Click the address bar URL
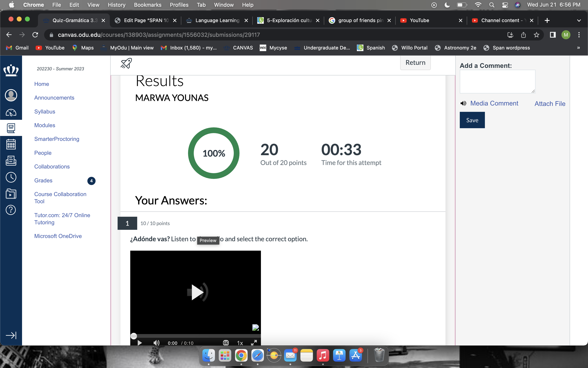Screen dimensions: 588x368 (159, 35)
